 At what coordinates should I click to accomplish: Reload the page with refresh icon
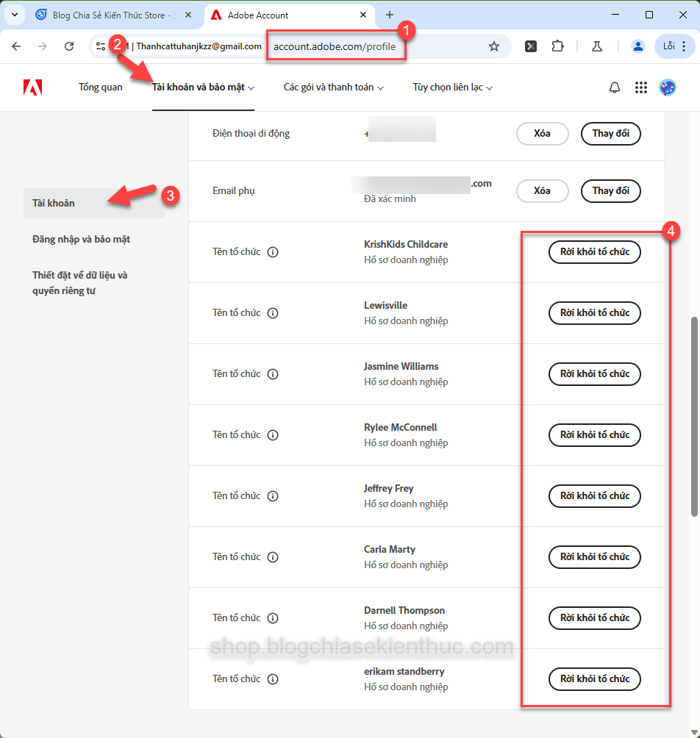[x=69, y=46]
